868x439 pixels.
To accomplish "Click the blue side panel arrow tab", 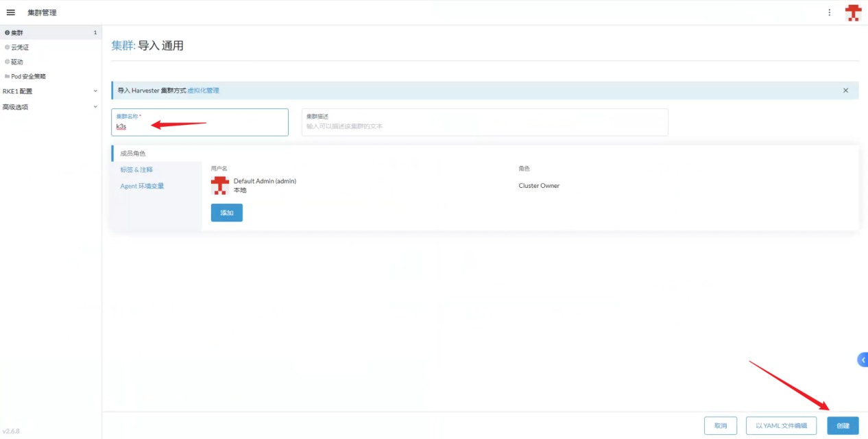I will 863,360.
